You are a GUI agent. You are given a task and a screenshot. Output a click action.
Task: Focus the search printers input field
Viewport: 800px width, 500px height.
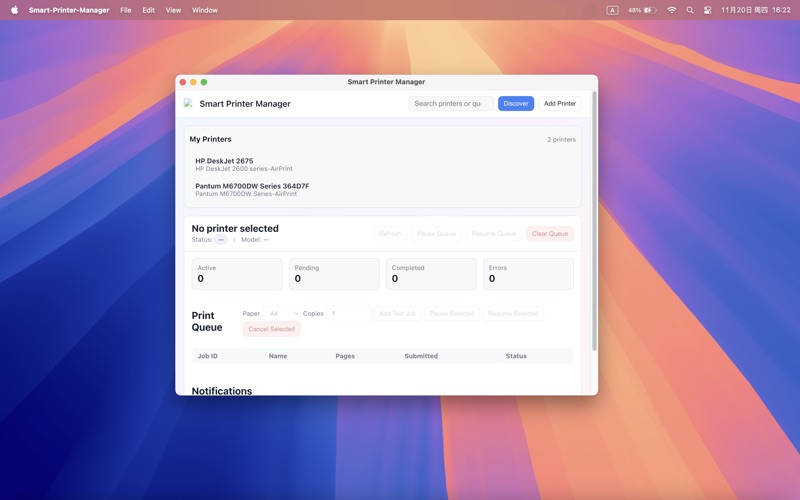pyautogui.click(x=449, y=103)
